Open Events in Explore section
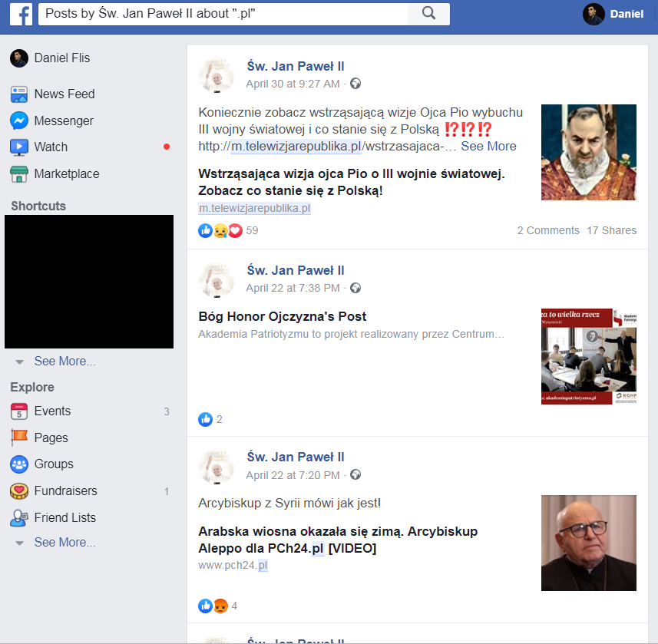 coord(52,411)
